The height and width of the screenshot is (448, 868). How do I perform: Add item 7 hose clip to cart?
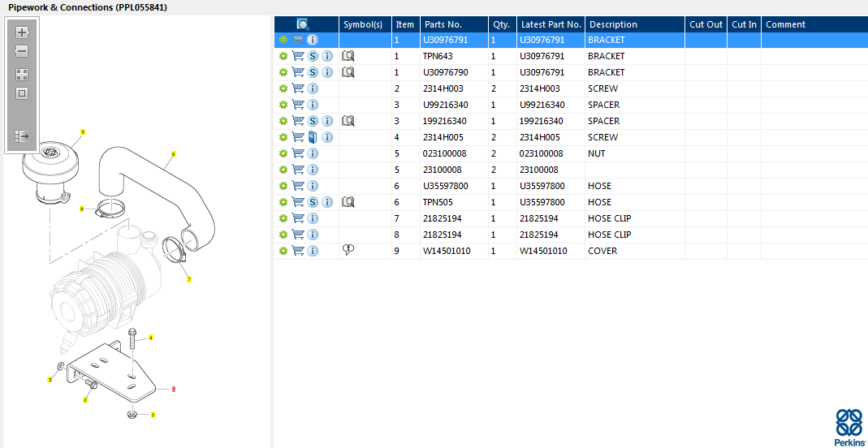click(298, 218)
